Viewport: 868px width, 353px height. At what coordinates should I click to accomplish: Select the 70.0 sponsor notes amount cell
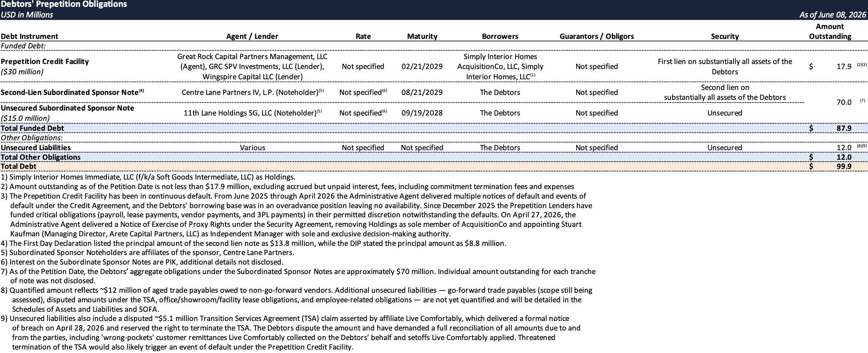pyautogui.click(x=844, y=102)
